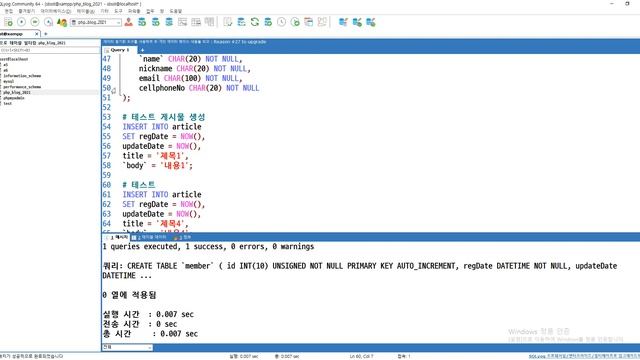Open the user manager person icon

point(129,22)
